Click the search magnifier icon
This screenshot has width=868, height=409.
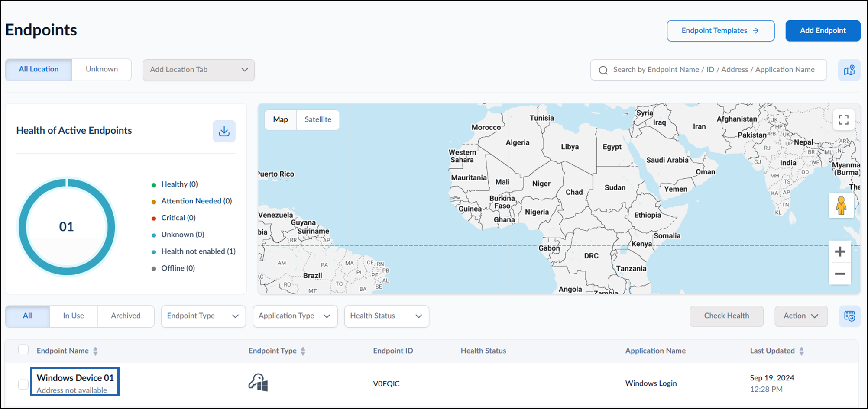pyautogui.click(x=603, y=70)
